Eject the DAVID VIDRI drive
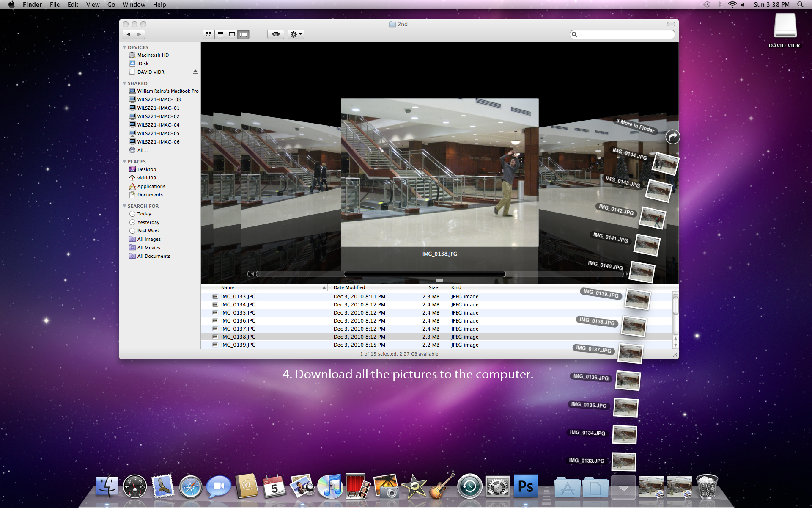 pos(195,72)
